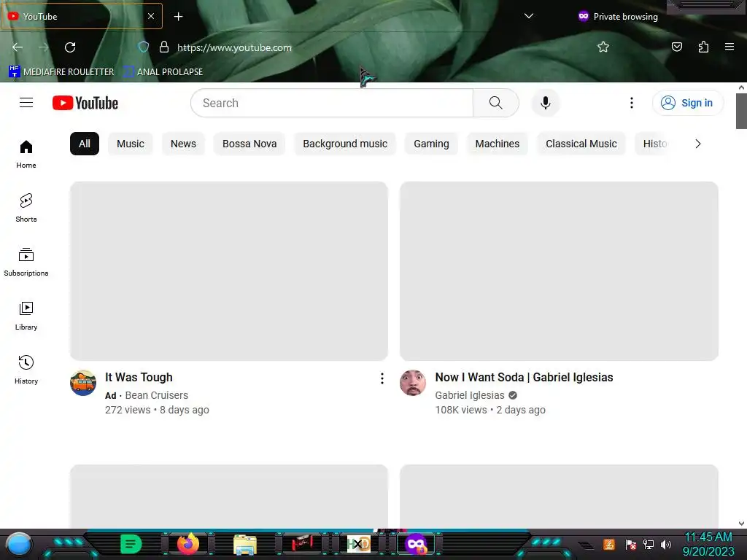The height and width of the screenshot is (560, 747).
Task: Show more filter chips with arrow
Action: pyautogui.click(x=698, y=144)
